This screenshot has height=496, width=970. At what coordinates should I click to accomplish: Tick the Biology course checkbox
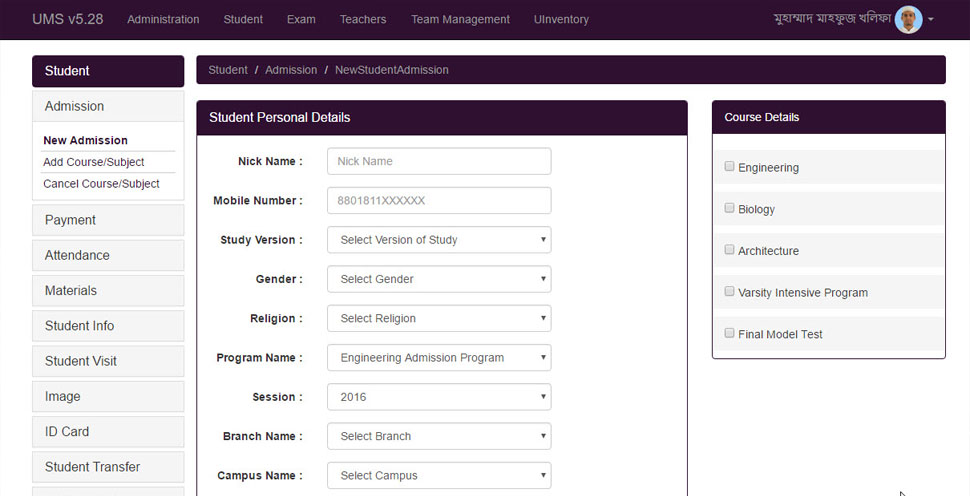tap(729, 208)
